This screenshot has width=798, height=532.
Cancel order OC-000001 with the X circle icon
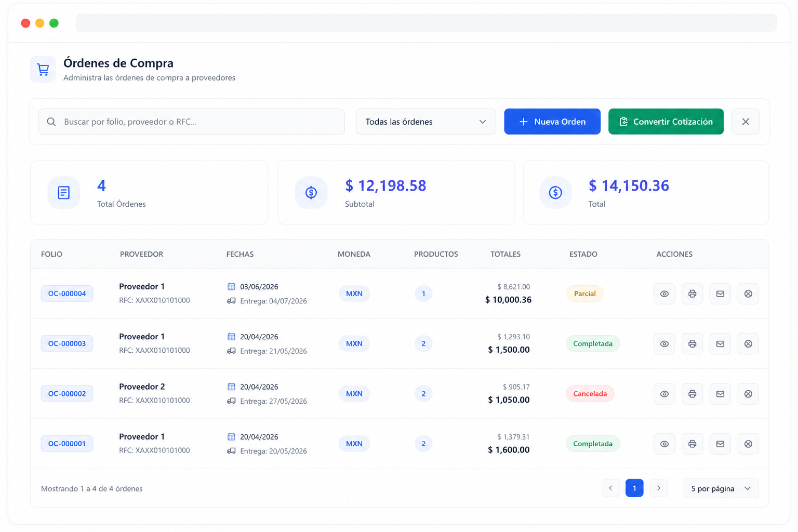(748, 444)
